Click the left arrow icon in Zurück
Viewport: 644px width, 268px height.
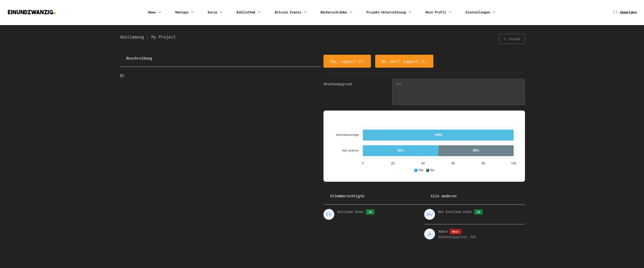[x=505, y=39]
